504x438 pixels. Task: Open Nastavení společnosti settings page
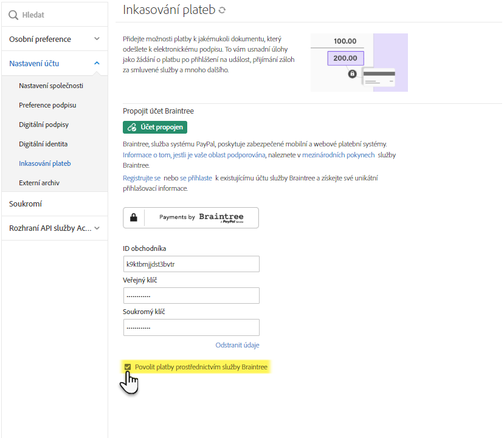coord(51,86)
